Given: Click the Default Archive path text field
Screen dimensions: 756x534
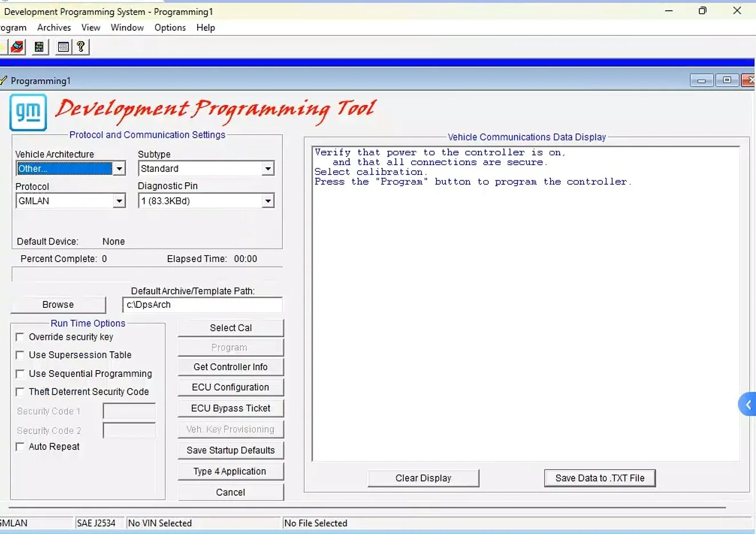Looking at the screenshot, I should click(x=202, y=305).
